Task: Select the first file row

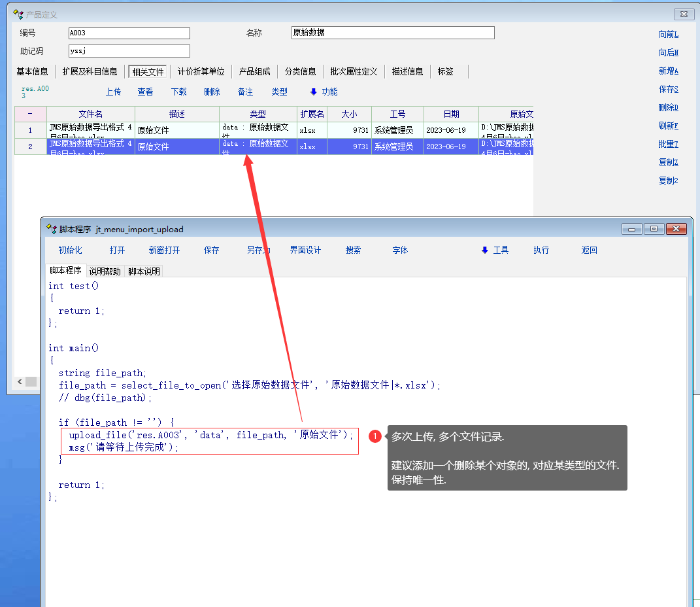Action: (x=92, y=130)
